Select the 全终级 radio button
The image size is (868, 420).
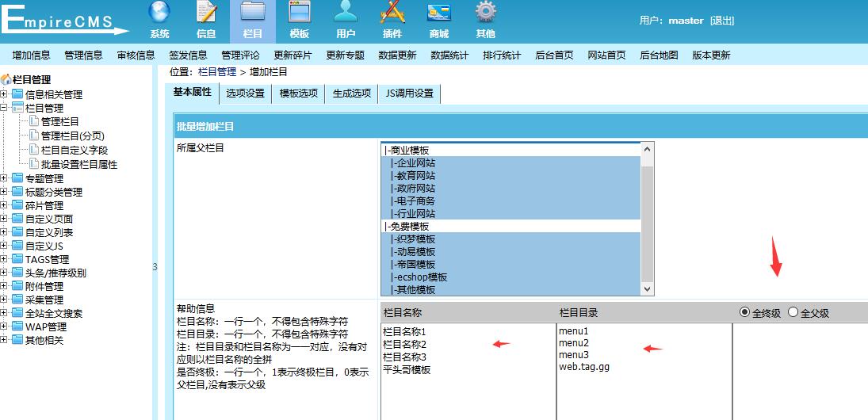point(744,312)
